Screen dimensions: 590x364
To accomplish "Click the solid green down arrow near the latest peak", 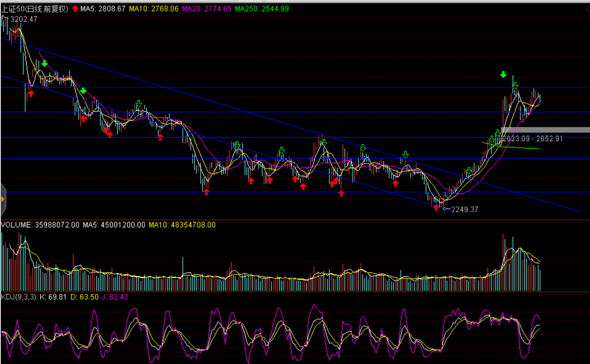I will pos(503,75).
